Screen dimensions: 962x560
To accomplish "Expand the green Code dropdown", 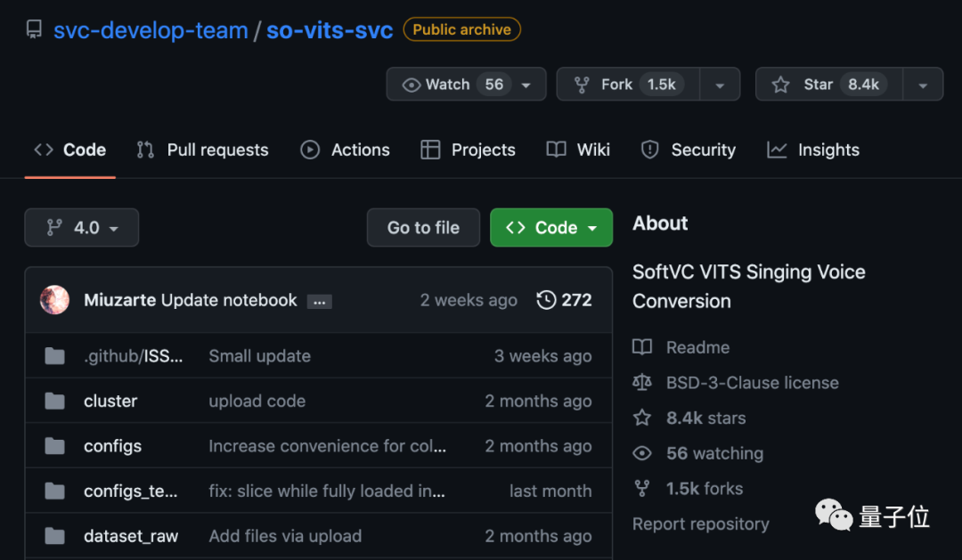I will (551, 228).
